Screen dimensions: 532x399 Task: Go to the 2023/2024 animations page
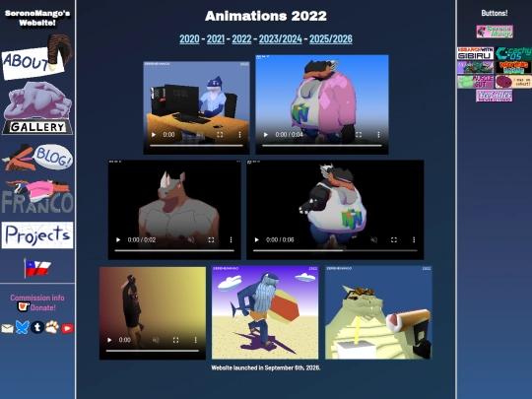pyautogui.click(x=281, y=39)
